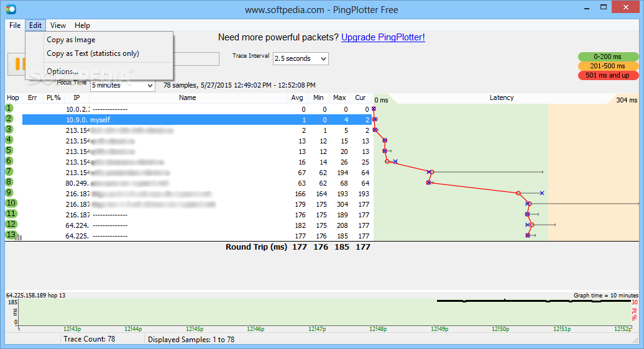Follow the Upgrade PingPlotter! link
This screenshot has width=644, height=349.
click(383, 37)
